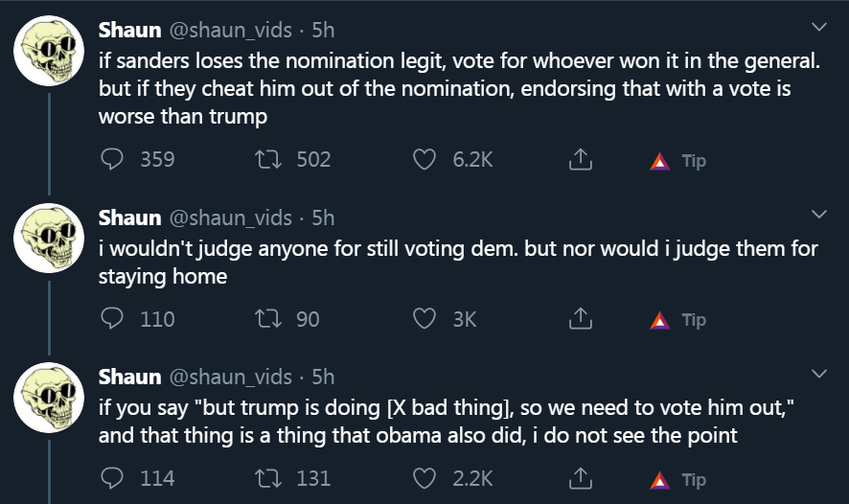Retweet the tweet with 131 retweets
Screen dimensions: 849x504
coord(268,478)
